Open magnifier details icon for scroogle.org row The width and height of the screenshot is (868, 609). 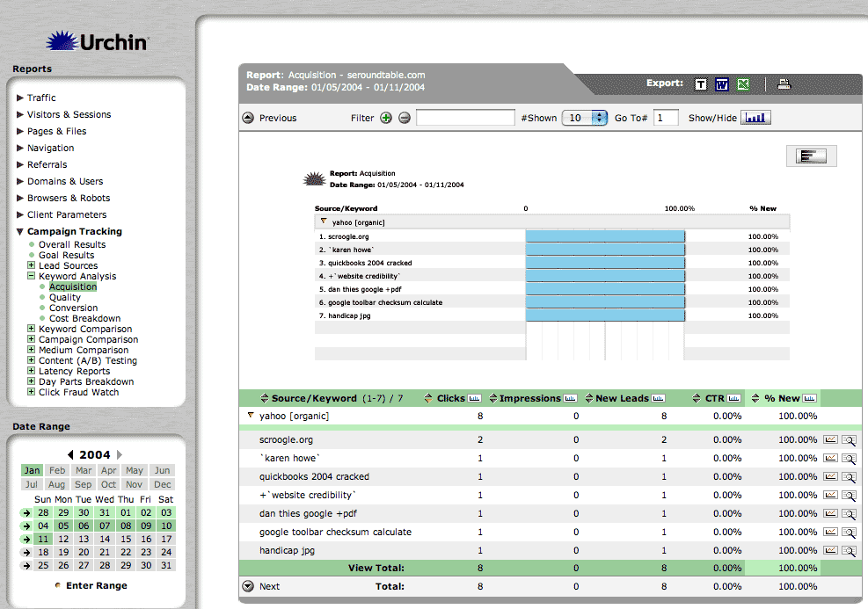[849, 440]
